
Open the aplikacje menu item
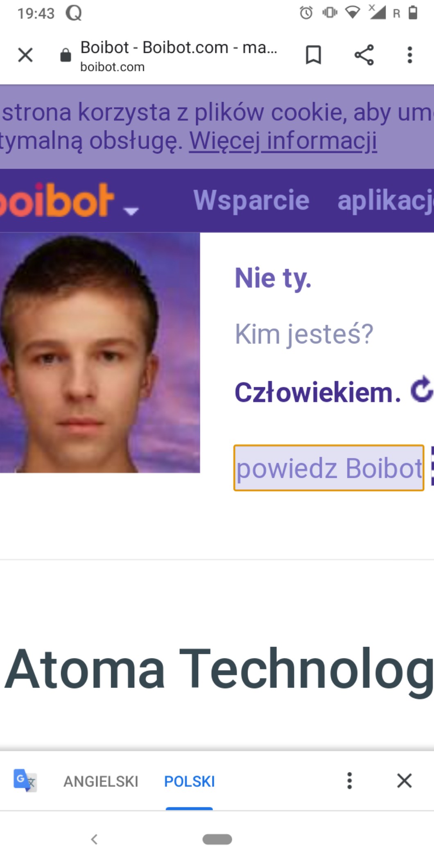(x=385, y=201)
